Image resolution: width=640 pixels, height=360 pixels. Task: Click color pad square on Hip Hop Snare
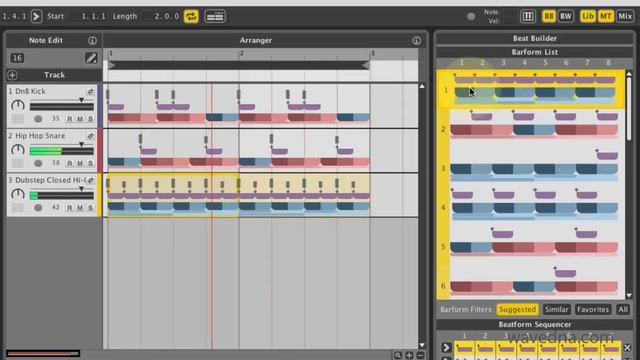click(x=18, y=163)
